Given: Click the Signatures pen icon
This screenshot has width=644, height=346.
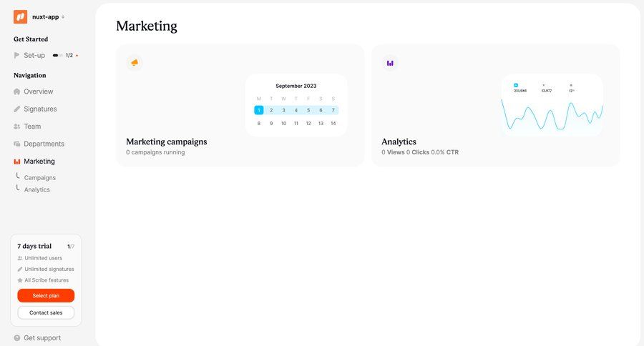Looking at the screenshot, I should [x=17, y=109].
